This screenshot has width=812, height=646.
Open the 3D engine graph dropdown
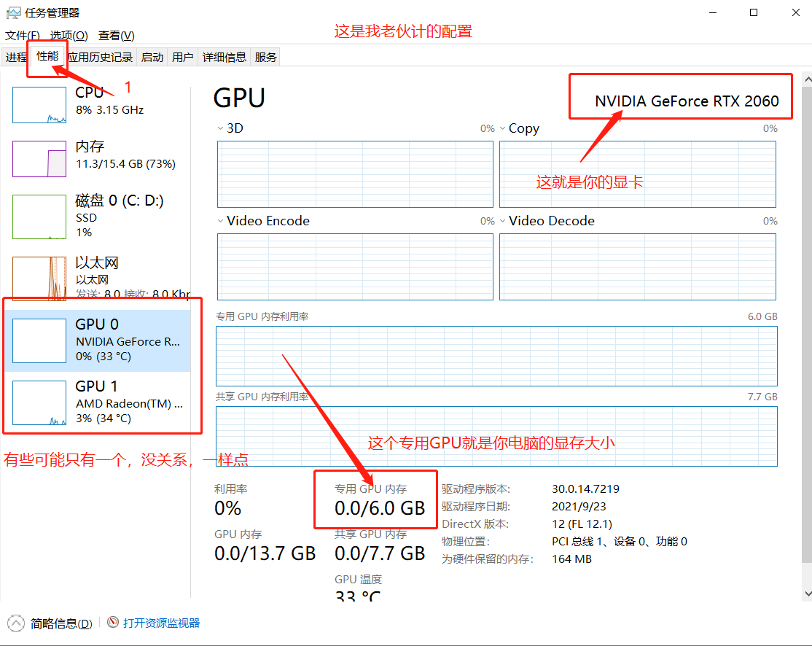pyautogui.click(x=220, y=128)
